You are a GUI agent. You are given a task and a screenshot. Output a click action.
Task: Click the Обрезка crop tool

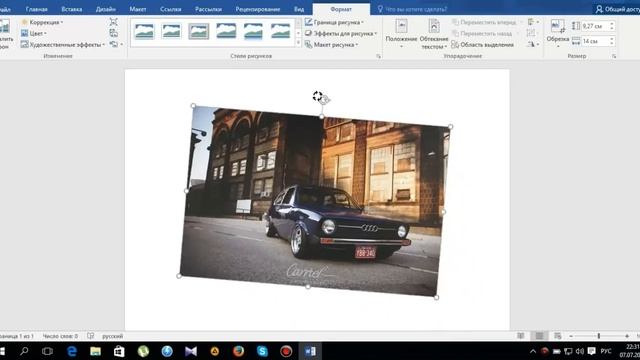[558, 34]
